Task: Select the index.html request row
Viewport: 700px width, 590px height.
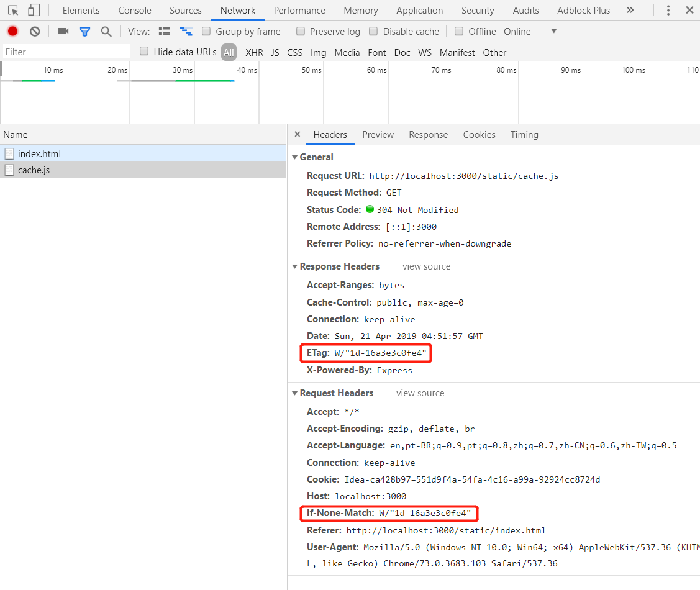Action: [143, 153]
